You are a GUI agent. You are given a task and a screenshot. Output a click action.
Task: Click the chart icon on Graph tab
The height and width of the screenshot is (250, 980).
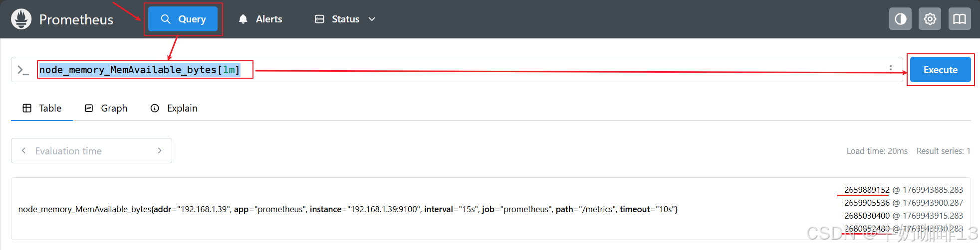click(x=89, y=108)
